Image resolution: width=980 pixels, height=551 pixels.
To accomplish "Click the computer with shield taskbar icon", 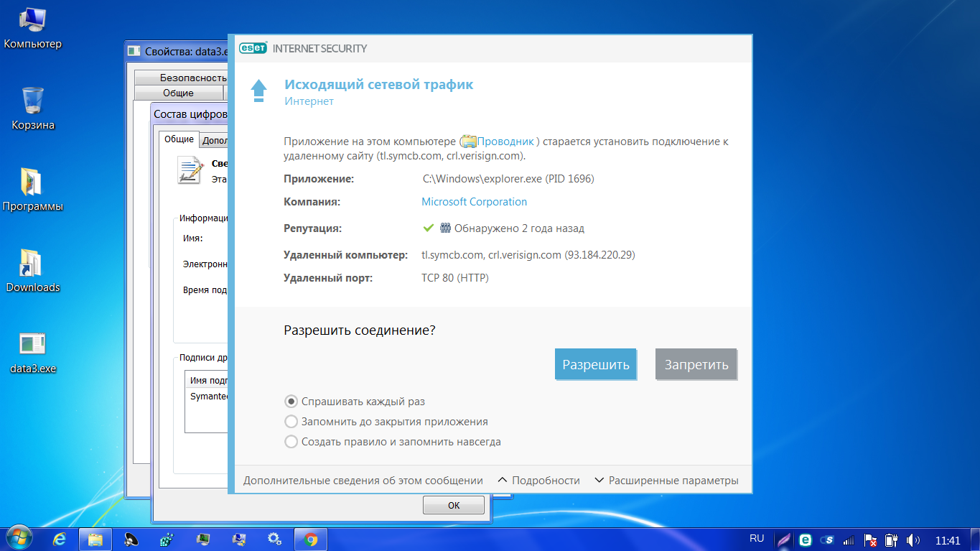I will click(x=238, y=539).
